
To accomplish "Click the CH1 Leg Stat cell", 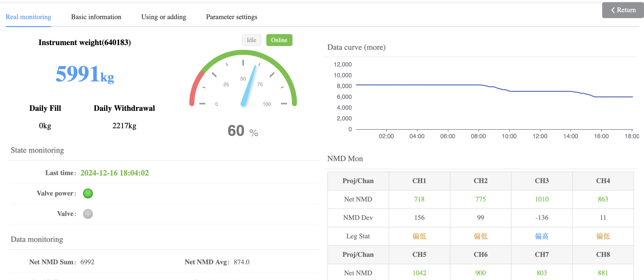I will [419, 236].
